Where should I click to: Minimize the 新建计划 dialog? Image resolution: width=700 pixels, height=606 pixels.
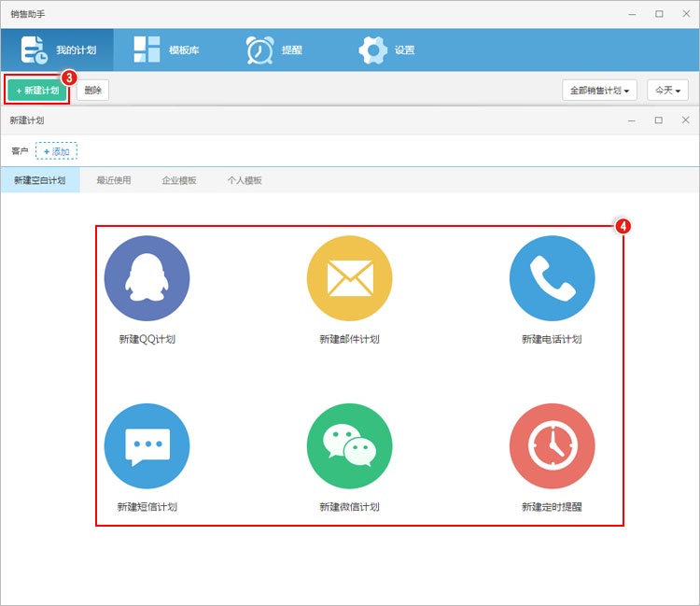coord(631,120)
